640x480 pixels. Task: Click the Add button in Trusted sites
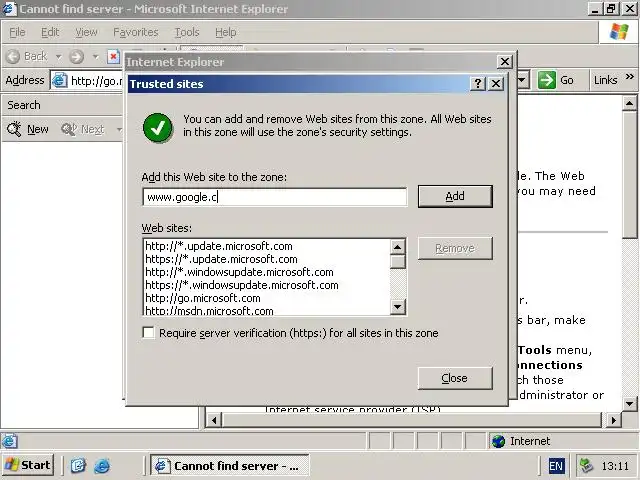pyautogui.click(x=455, y=196)
